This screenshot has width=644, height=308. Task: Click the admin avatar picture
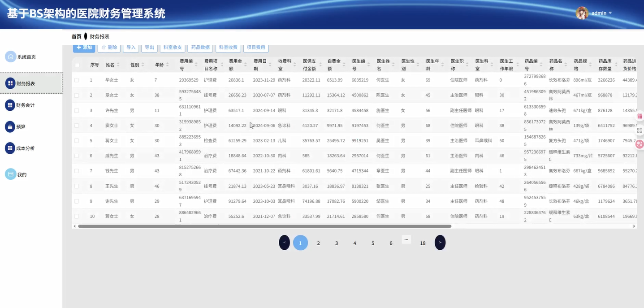pos(582,13)
